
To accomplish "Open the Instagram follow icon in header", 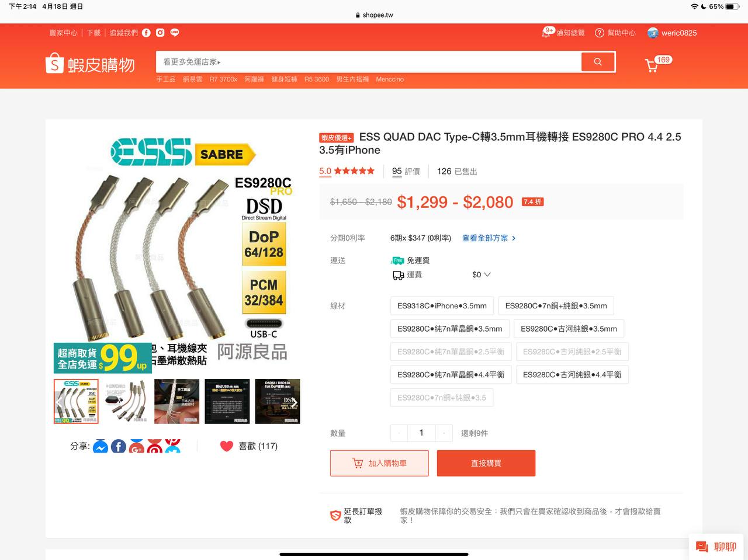I will pos(160,33).
